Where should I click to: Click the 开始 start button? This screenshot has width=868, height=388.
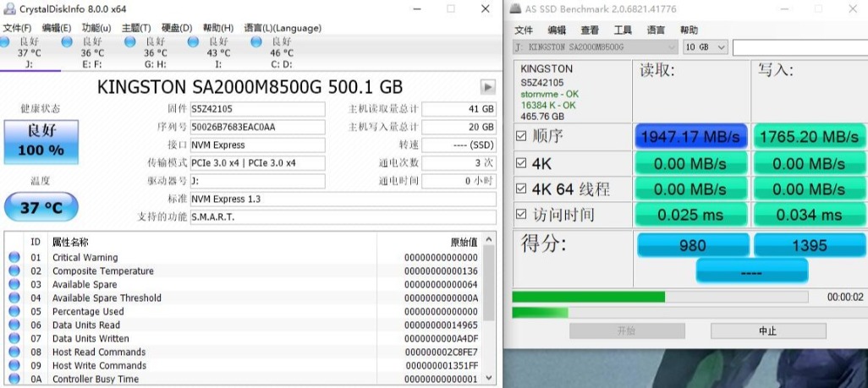coord(627,331)
